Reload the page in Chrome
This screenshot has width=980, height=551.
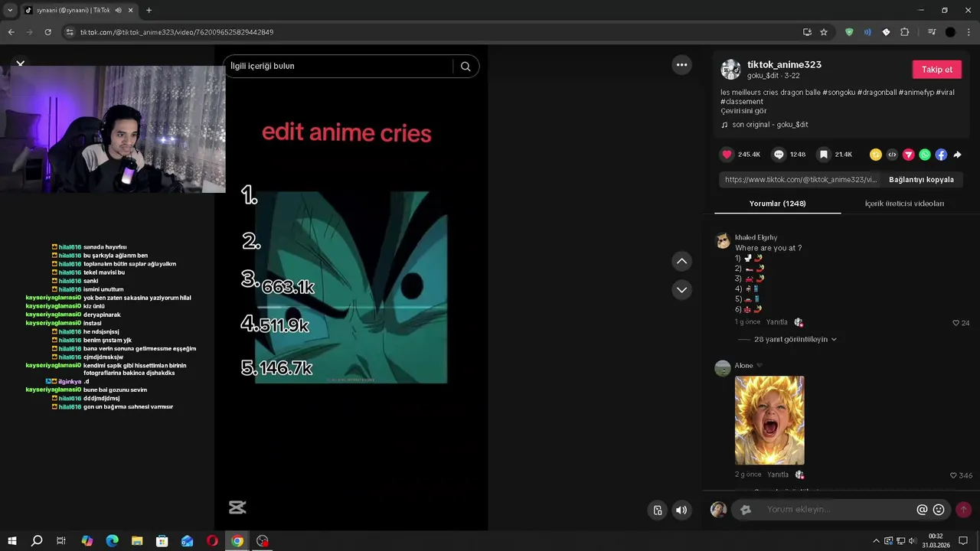pos(47,32)
